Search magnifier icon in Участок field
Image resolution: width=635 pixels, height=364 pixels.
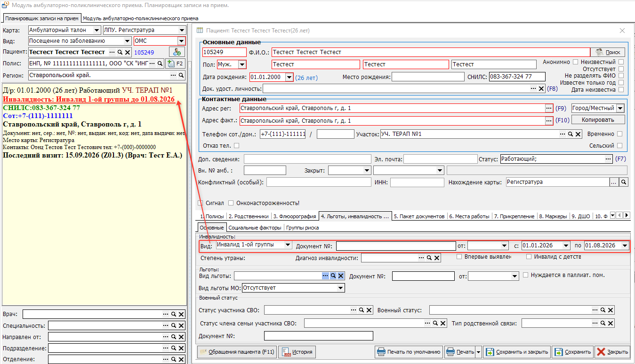click(570, 135)
